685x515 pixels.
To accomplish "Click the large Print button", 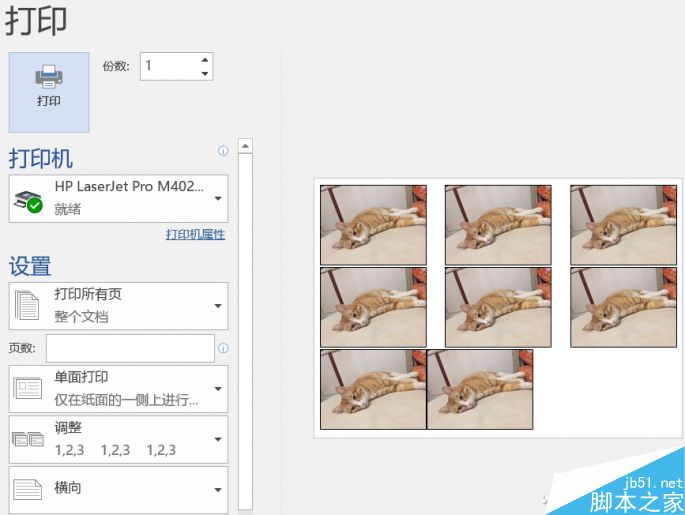I will pyautogui.click(x=49, y=92).
